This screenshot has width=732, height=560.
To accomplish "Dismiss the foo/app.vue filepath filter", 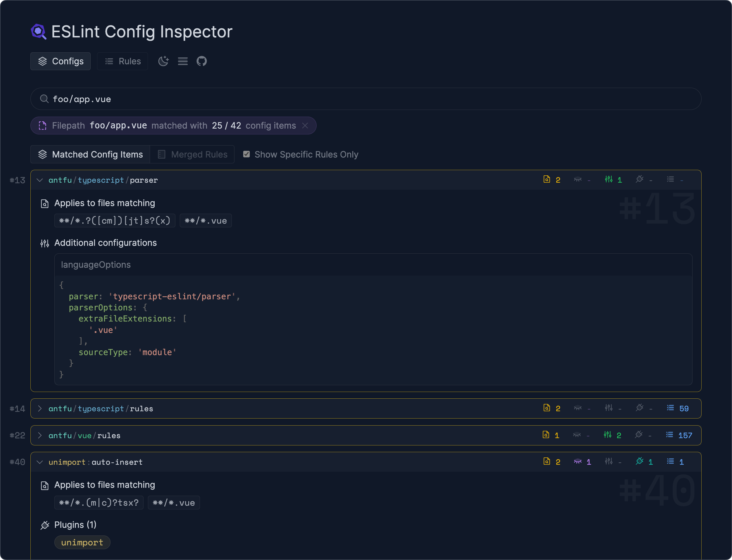I will (x=305, y=126).
